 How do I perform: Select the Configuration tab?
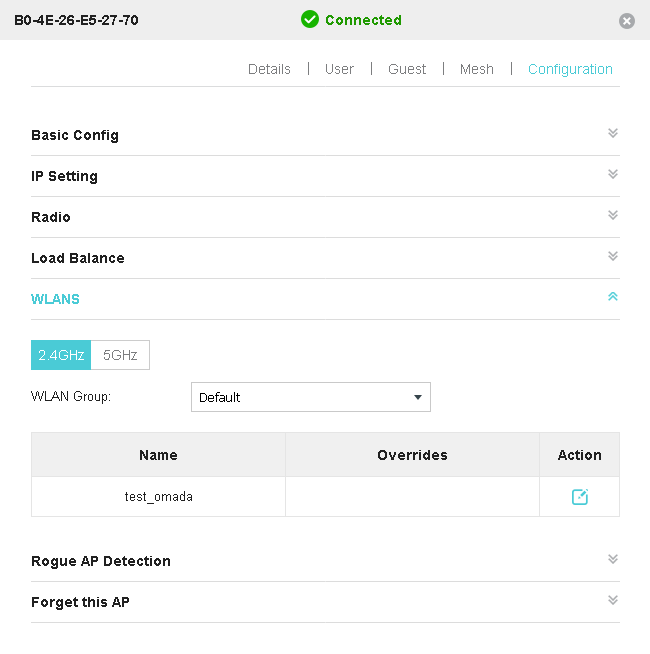(570, 69)
